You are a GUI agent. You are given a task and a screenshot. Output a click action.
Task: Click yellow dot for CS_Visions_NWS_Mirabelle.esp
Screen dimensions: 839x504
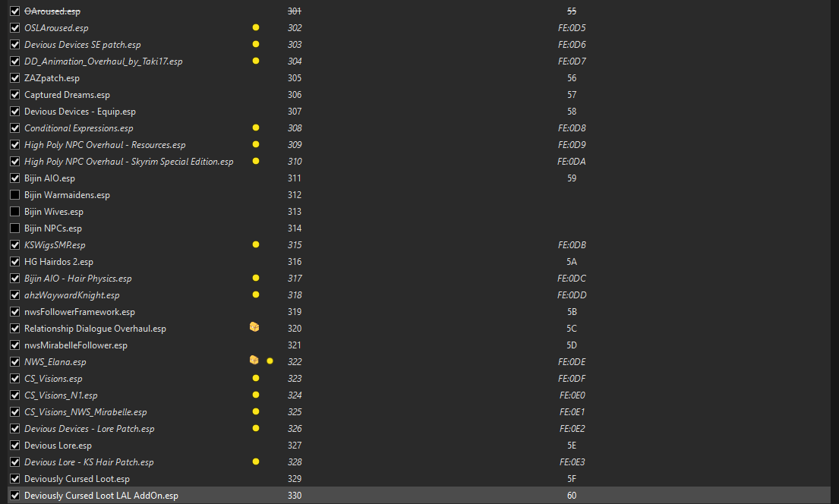click(256, 411)
